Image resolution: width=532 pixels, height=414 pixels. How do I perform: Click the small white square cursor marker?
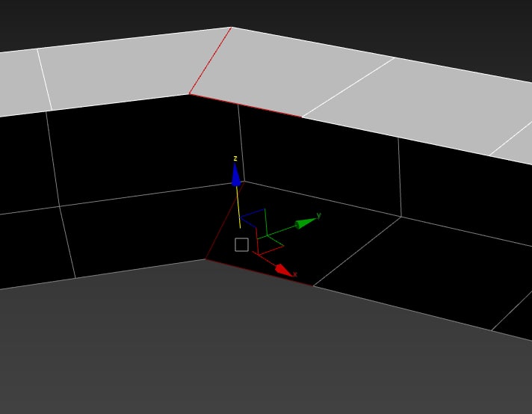tap(241, 244)
